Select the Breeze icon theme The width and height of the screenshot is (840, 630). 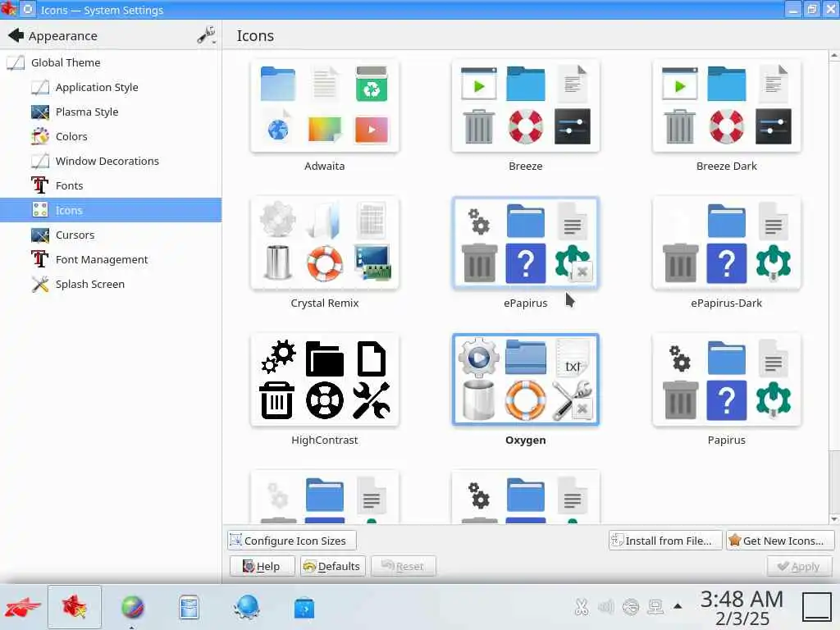click(526, 106)
